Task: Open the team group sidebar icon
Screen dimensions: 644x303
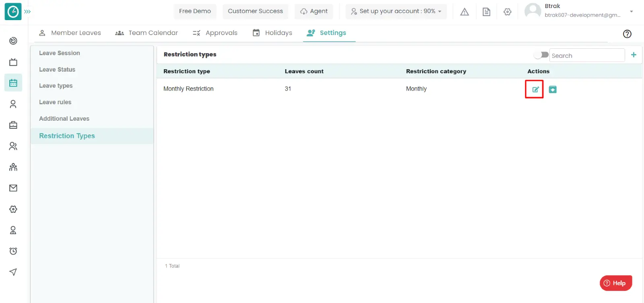Action: (x=13, y=167)
